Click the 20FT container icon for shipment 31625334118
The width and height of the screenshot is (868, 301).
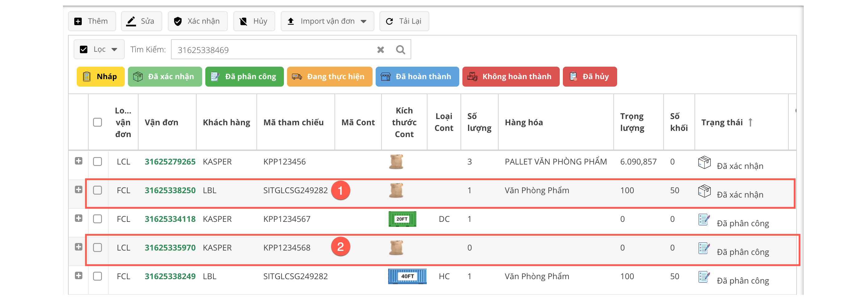(x=402, y=219)
